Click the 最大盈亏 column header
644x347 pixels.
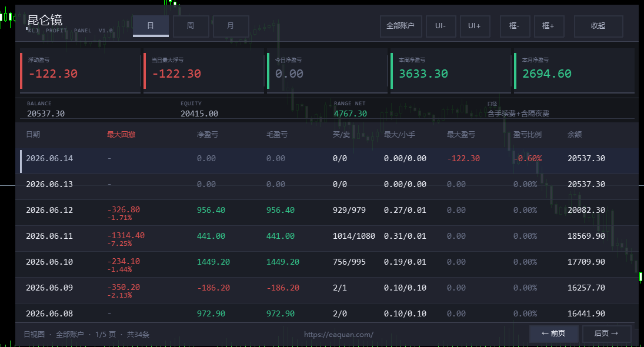point(461,135)
